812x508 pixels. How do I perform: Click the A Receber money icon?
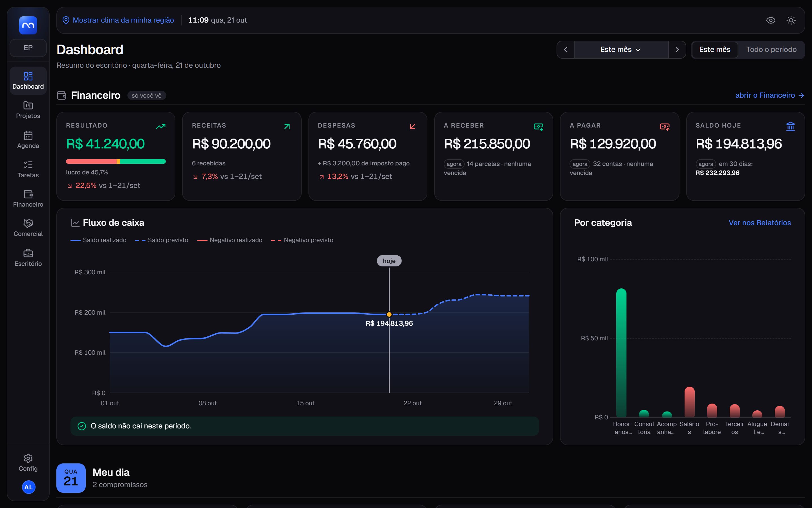539,127
